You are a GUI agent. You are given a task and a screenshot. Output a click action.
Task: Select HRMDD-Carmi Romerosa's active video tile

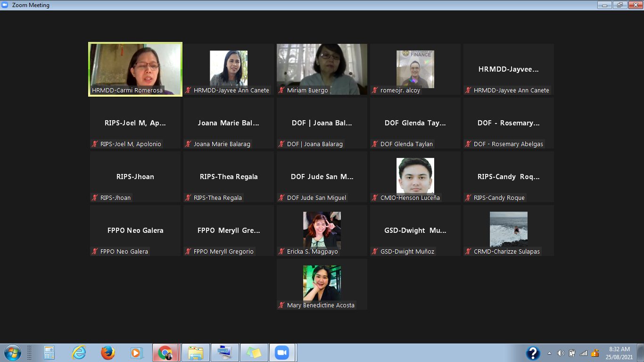click(x=135, y=69)
